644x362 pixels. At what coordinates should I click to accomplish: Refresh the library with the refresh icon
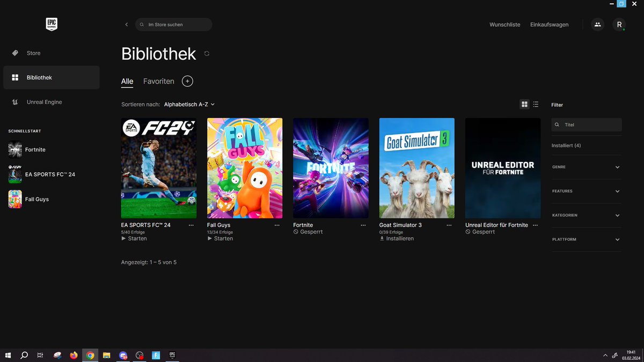(207, 54)
